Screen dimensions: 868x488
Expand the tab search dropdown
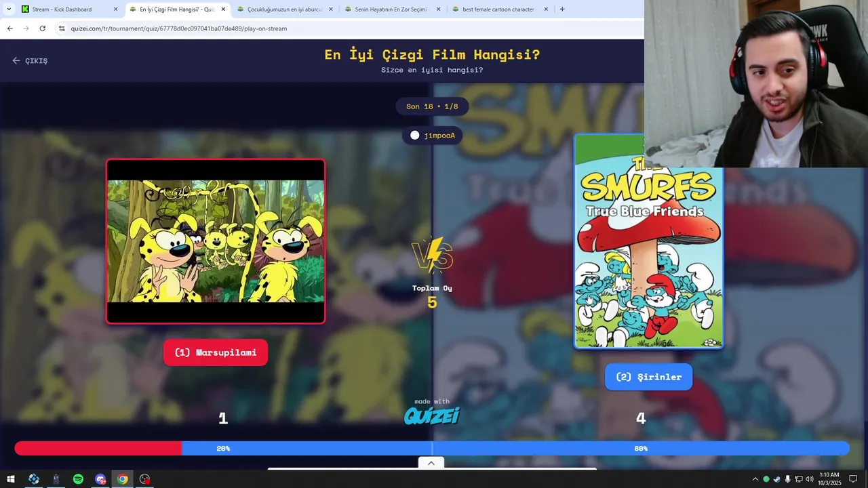click(8, 9)
